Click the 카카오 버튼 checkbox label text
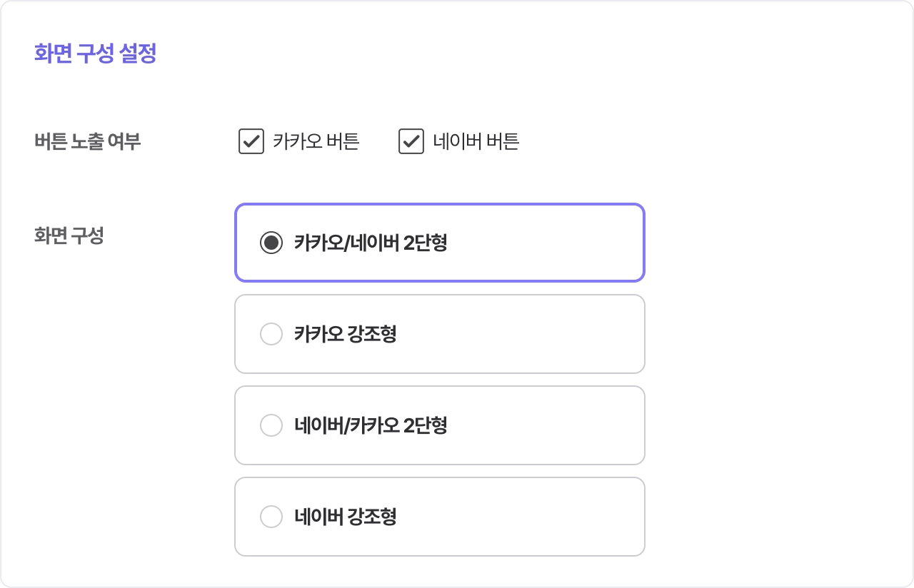This screenshot has width=914, height=588. [x=316, y=141]
